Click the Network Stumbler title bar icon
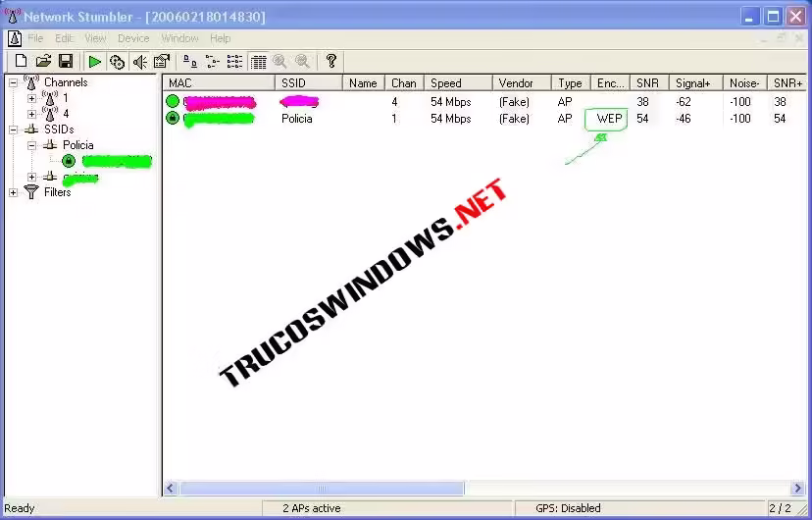The width and height of the screenshot is (812, 520). [x=12, y=16]
